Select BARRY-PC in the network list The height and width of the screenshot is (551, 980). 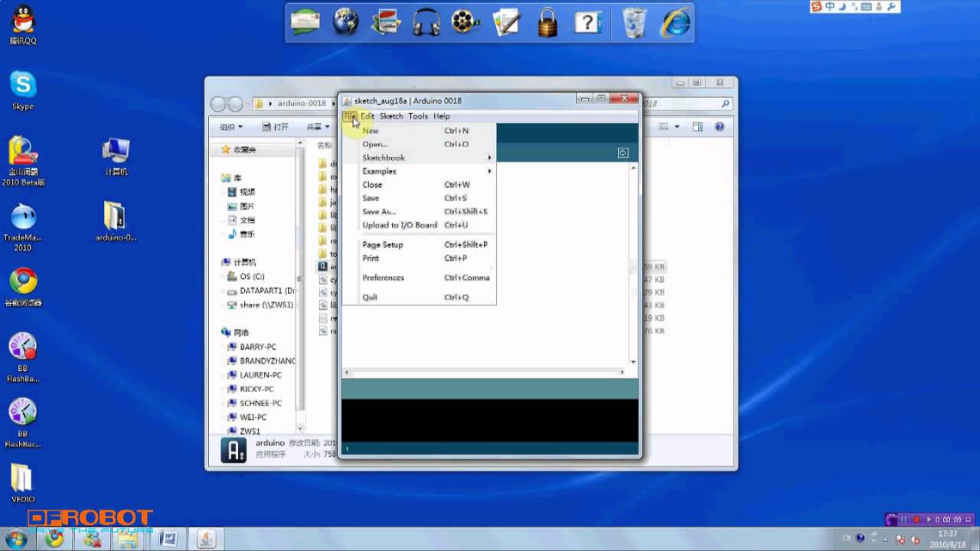257,347
